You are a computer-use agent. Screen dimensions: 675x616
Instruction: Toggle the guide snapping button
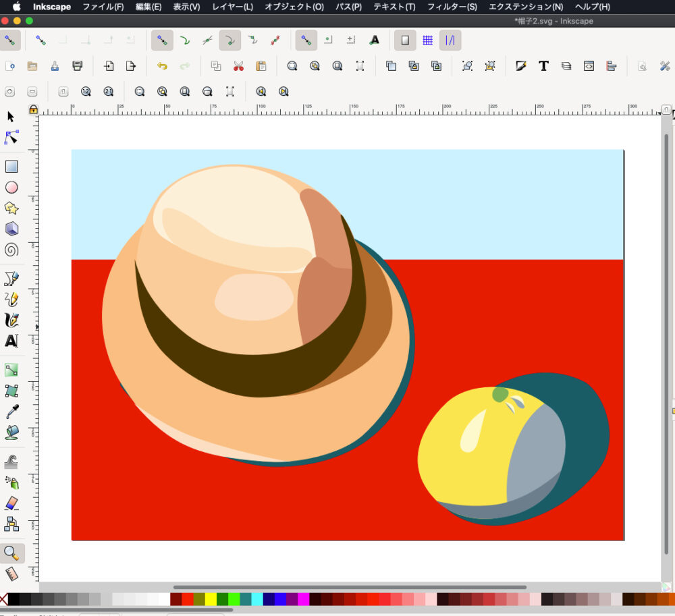pyautogui.click(x=450, y=40)
